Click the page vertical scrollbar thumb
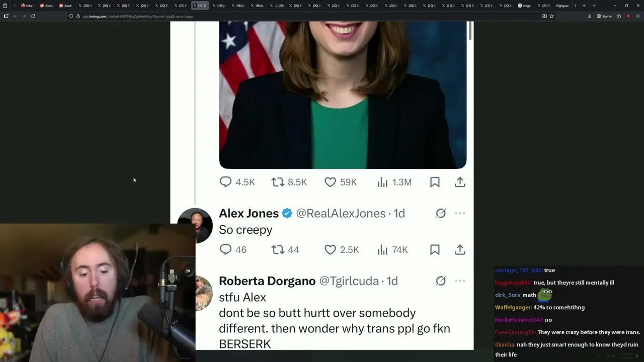 [471, 30]
